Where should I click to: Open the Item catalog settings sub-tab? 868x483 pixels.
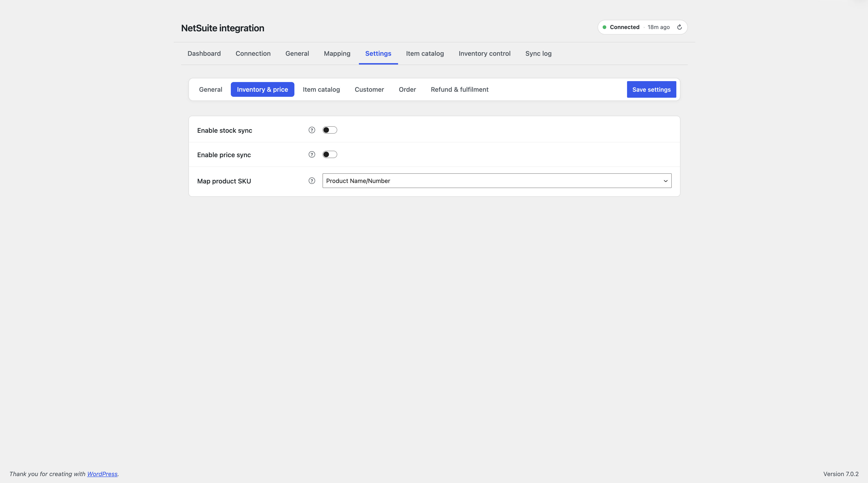(x=321, y=89)
